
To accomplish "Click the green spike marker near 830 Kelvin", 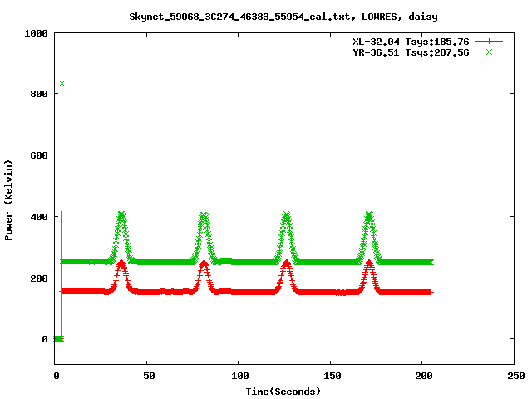I will coord(62,83).
